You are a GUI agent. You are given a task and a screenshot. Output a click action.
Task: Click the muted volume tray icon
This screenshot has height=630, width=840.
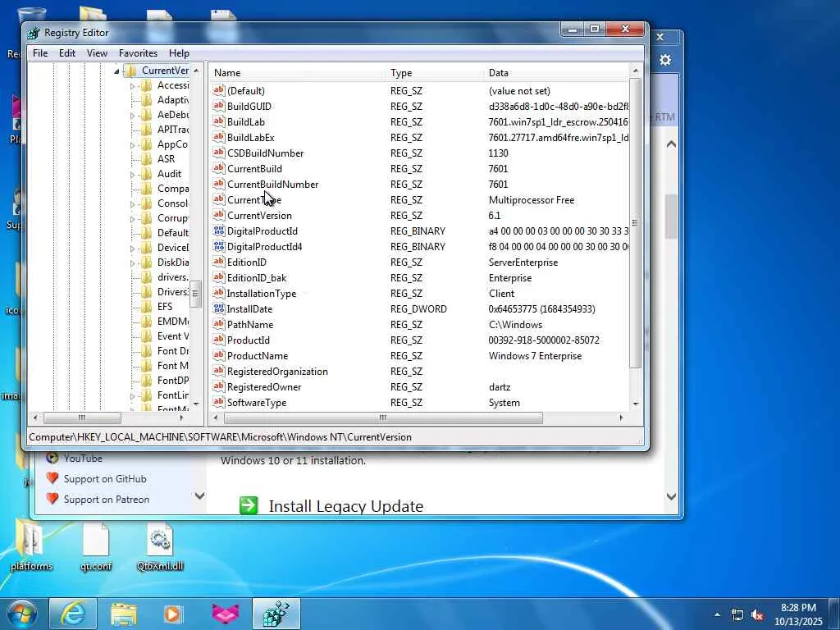[757, 615]
